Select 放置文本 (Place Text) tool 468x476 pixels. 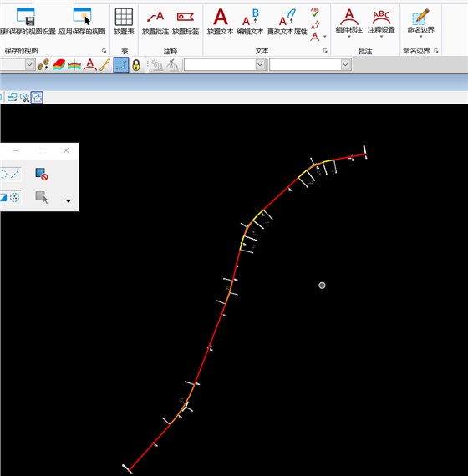(221, 17)
